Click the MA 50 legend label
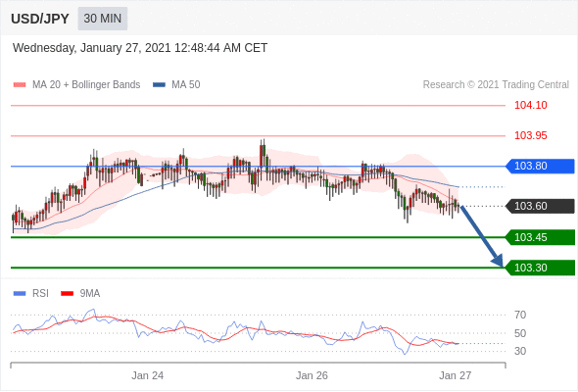The height and width of the screenshot is (392, 578). coord(186,85)
